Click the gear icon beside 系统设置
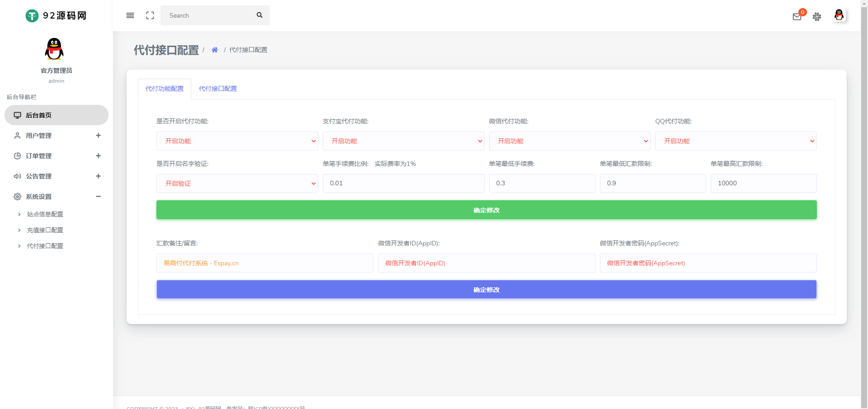This screenshot has height=409, width=868. coord(17,197)
